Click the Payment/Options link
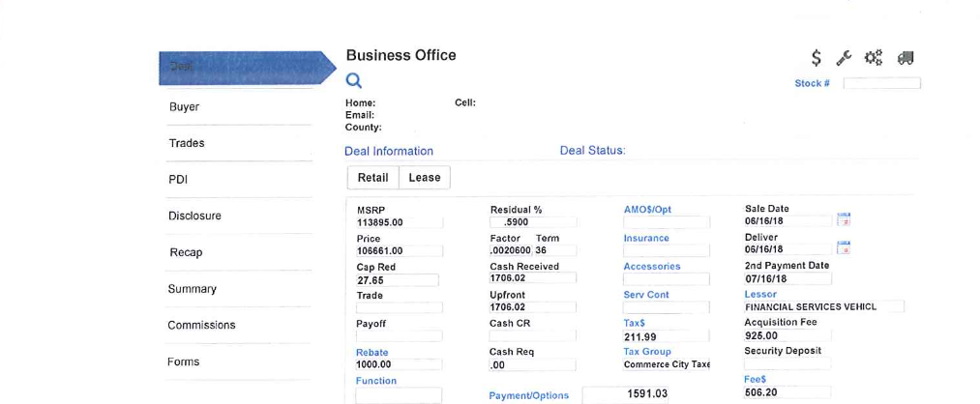Viewport: 980px width, 404px height. coord(529,395)
